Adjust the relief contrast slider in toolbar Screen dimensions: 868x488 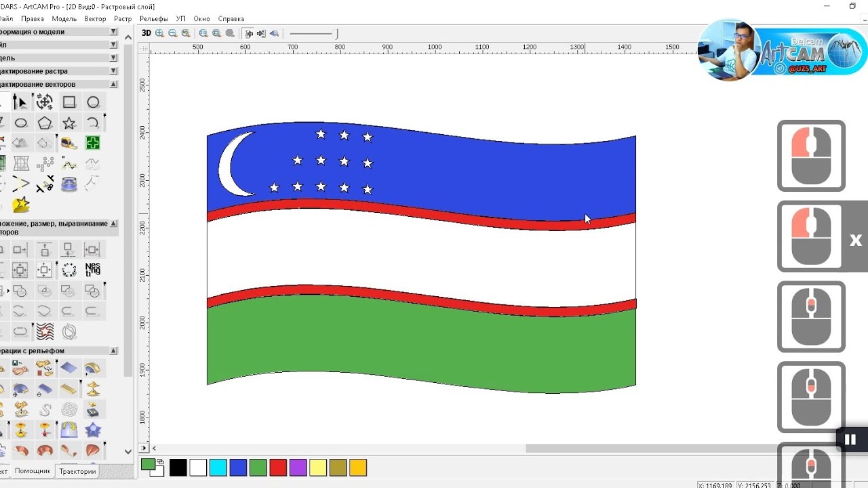coord(313,33)
